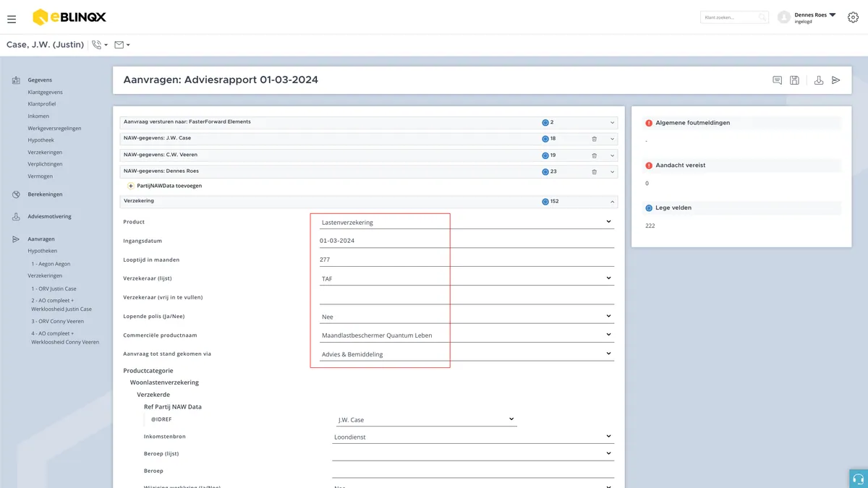The image size is (868, 488).
Task: Click the magnifier icon in the client search
Action: click(762, 17)
